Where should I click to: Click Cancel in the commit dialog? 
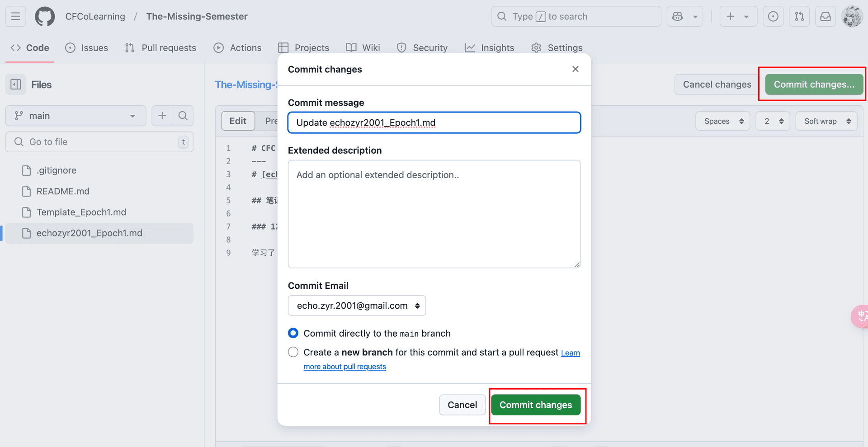tap(462, 405)
